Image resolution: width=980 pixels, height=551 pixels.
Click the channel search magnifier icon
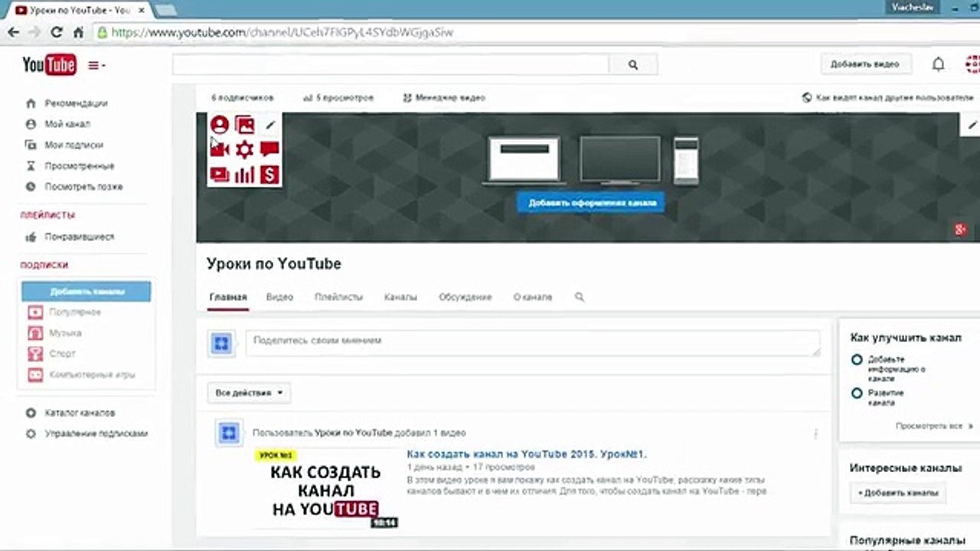[580, 297]
